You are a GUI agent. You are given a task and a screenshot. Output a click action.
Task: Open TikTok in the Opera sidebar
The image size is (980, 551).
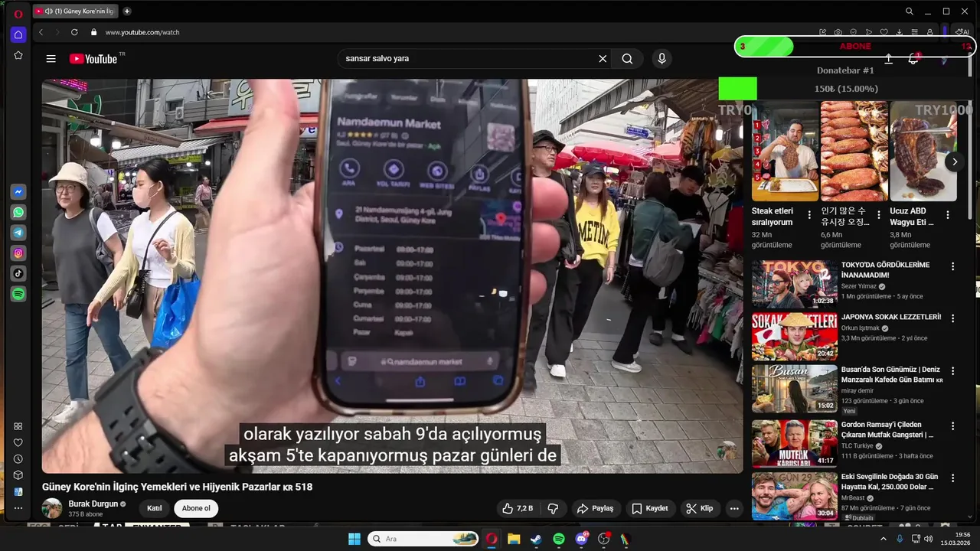(x=18, y=273)
